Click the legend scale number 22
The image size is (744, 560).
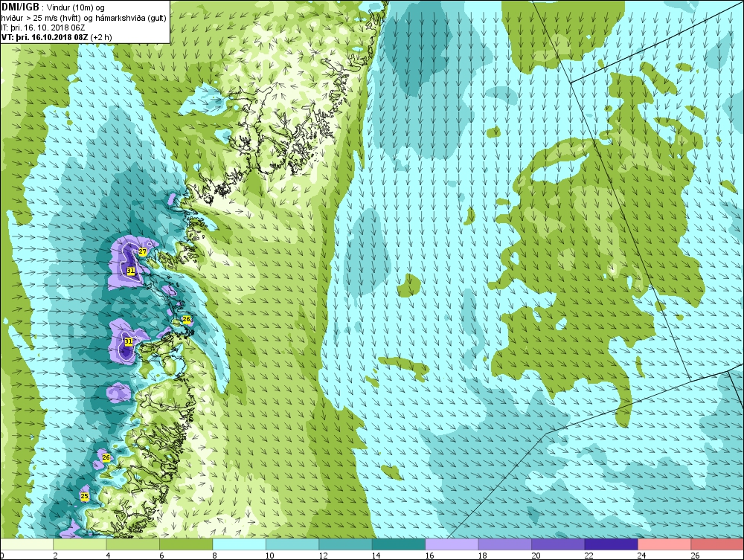click(x=589, y=556)
